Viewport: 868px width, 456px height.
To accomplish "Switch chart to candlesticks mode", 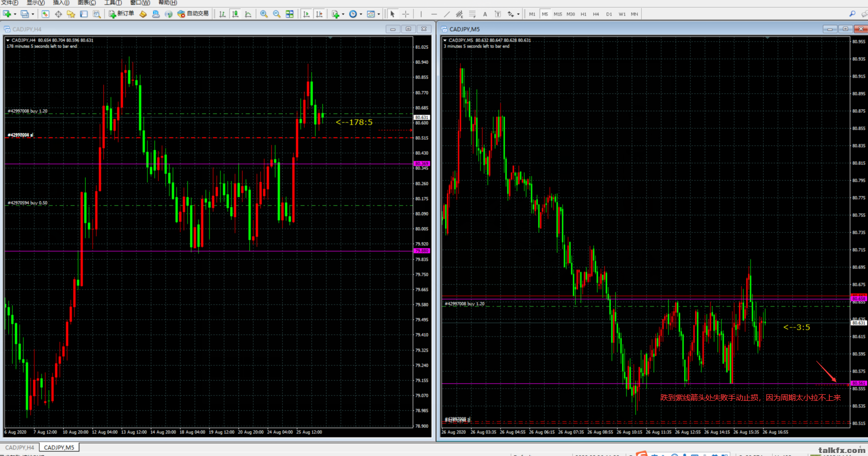I will [235, 14].
